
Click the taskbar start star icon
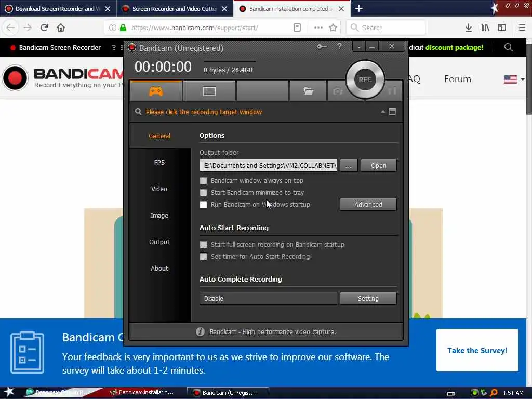[x=9, y=392]
